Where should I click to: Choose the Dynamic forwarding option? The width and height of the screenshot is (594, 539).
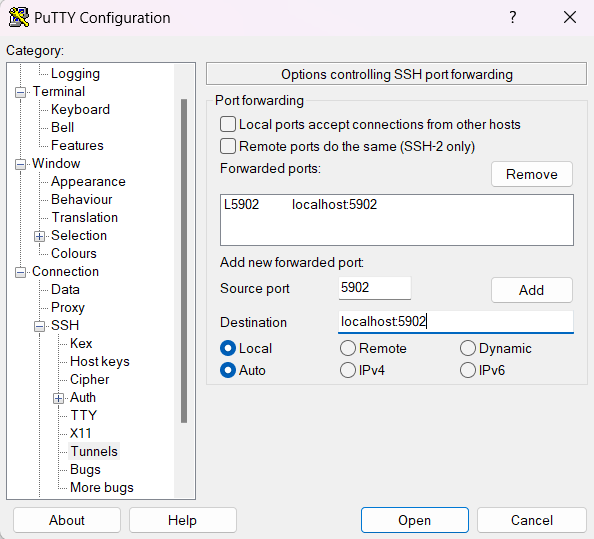pos(468,348)
